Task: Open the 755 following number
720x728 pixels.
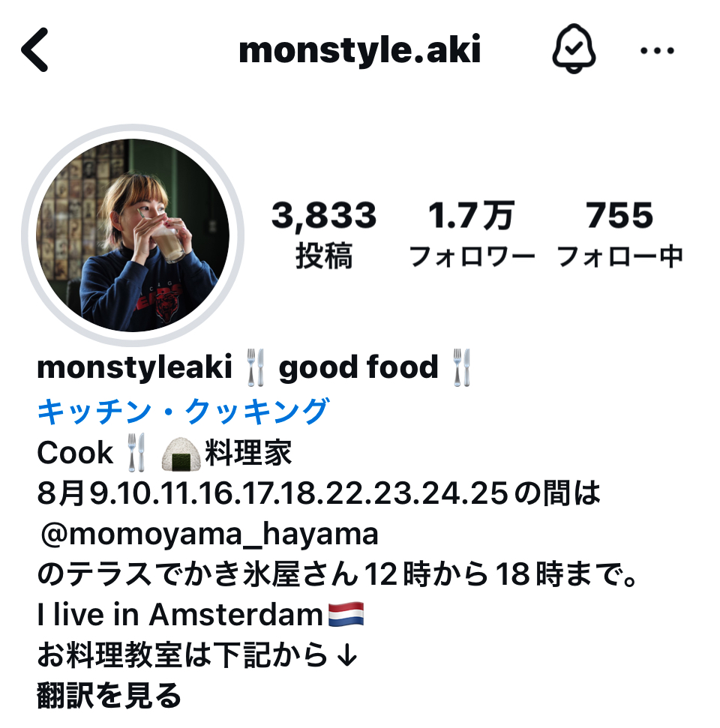Action: tap(619, 215)
